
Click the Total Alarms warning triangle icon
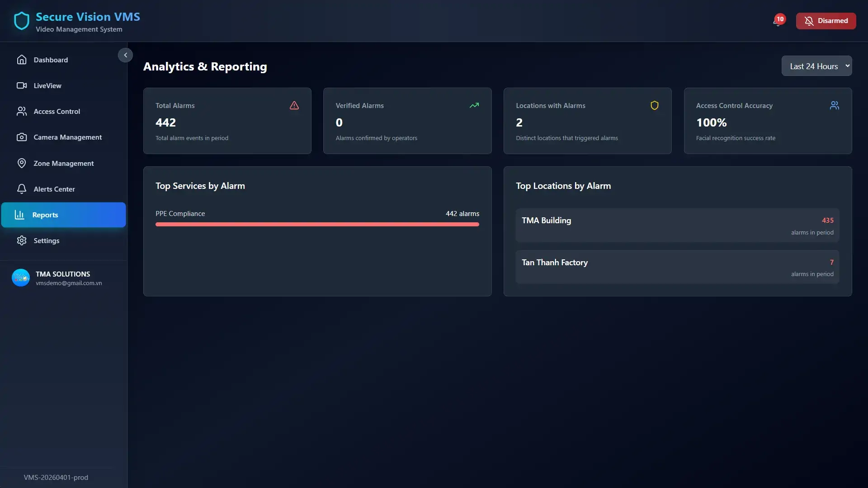pos(294,105)
